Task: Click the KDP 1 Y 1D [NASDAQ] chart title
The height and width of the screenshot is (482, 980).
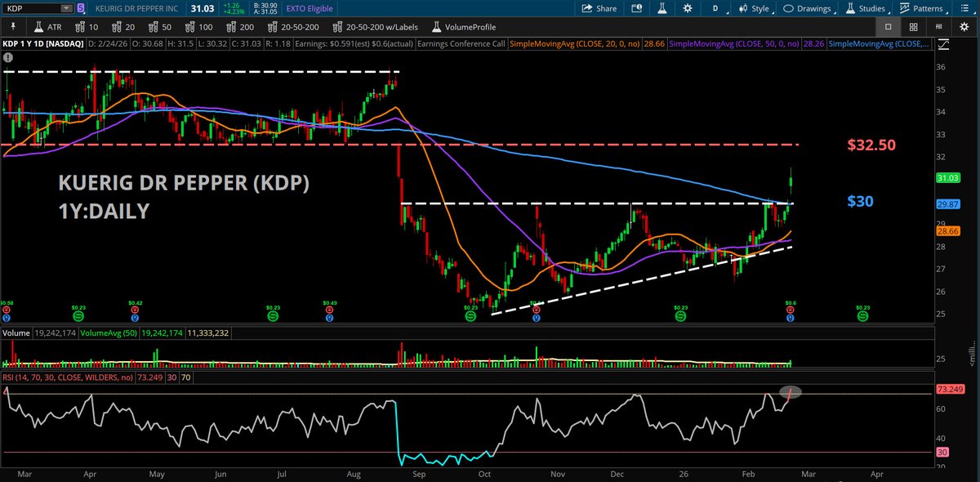Action: 45,43
